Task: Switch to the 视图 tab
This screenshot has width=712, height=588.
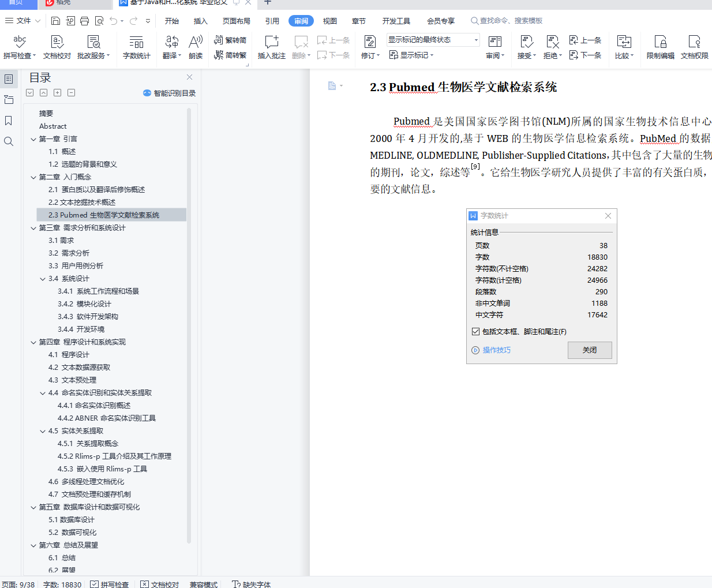Action: tap(330, 21)
